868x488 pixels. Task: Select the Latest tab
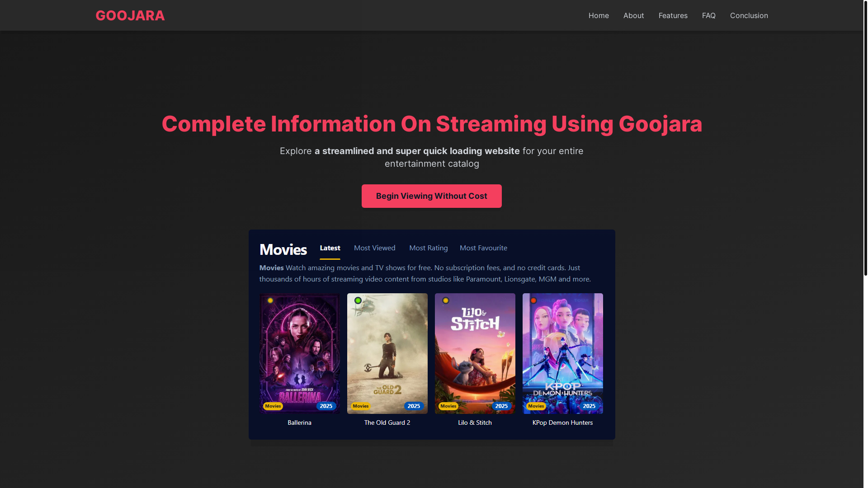point(330,248)
